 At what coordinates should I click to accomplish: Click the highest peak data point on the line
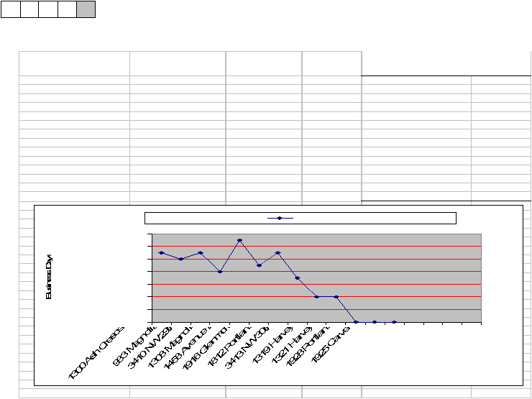tap(239, 240)
